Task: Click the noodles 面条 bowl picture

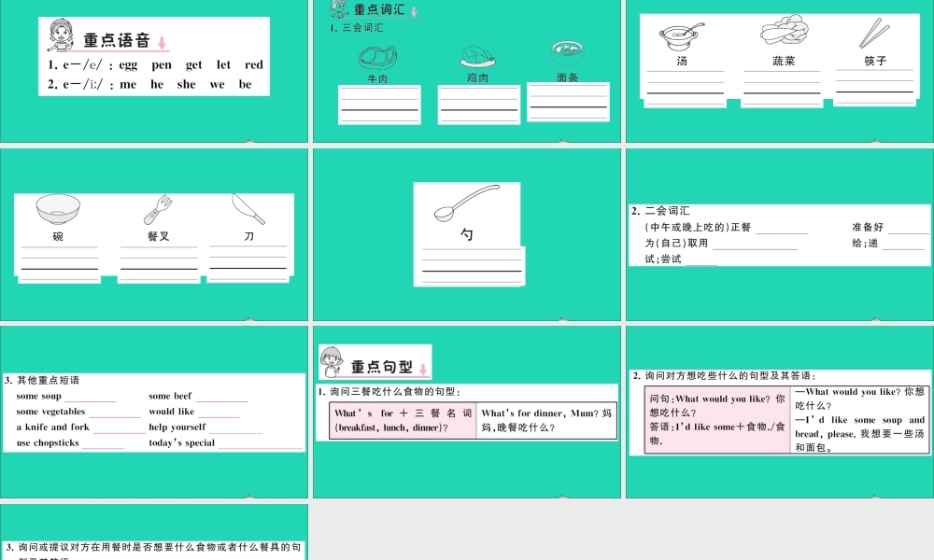Action: pyautogui.click(x=567, y=53)
